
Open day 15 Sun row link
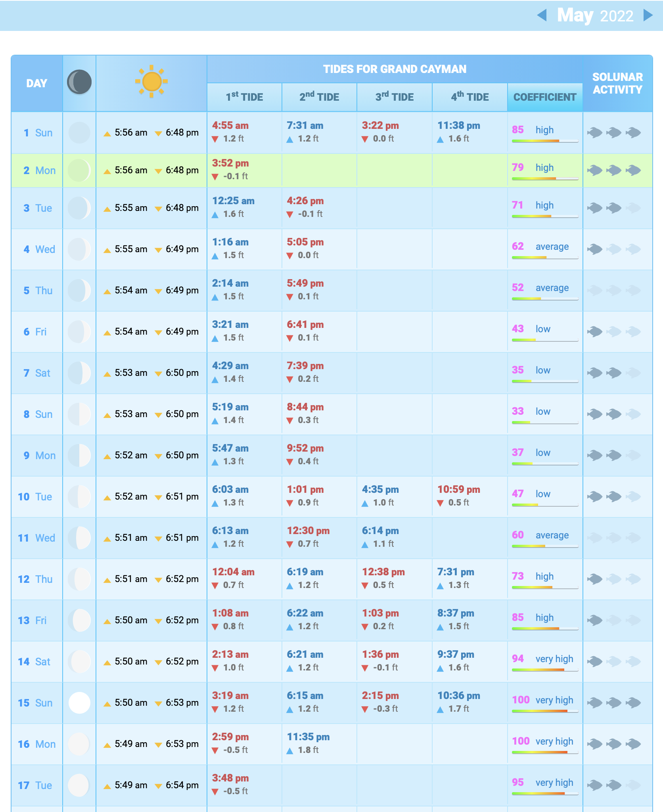click(35, 703)
